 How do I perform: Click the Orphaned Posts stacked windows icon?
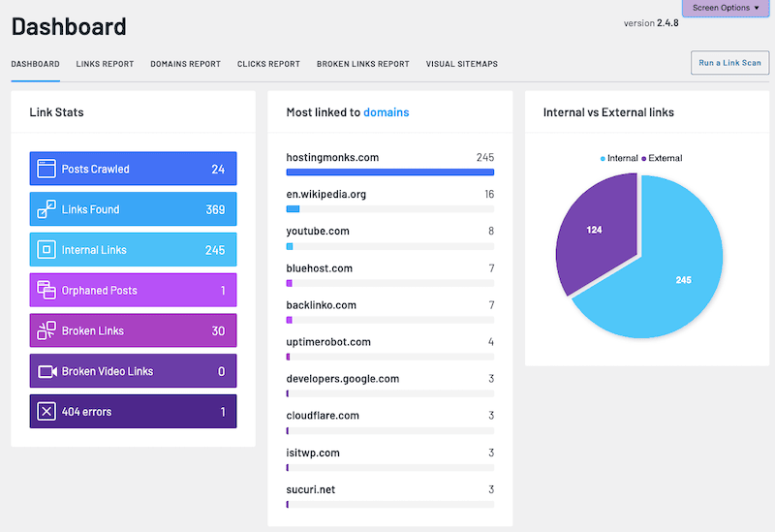(46, 291)
